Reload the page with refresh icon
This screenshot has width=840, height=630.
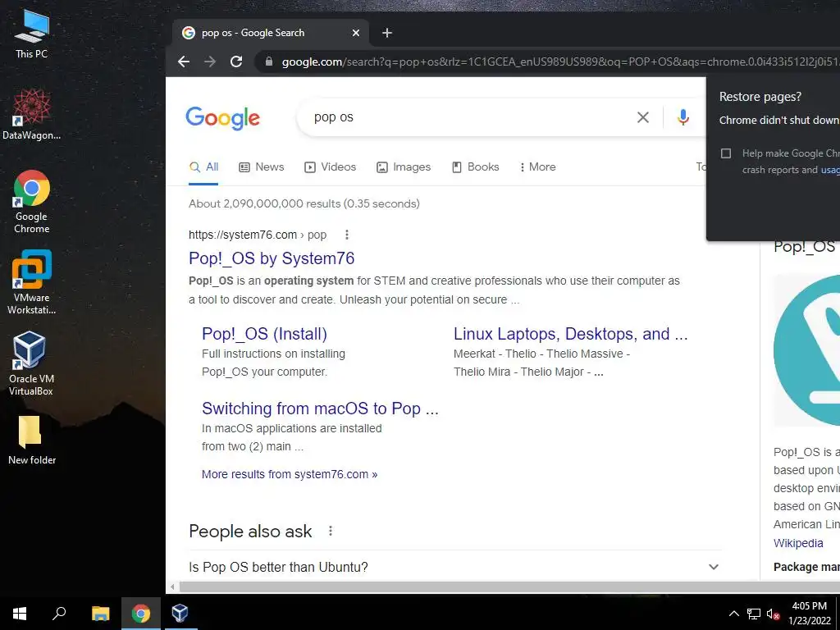click(x=236, y=62)
